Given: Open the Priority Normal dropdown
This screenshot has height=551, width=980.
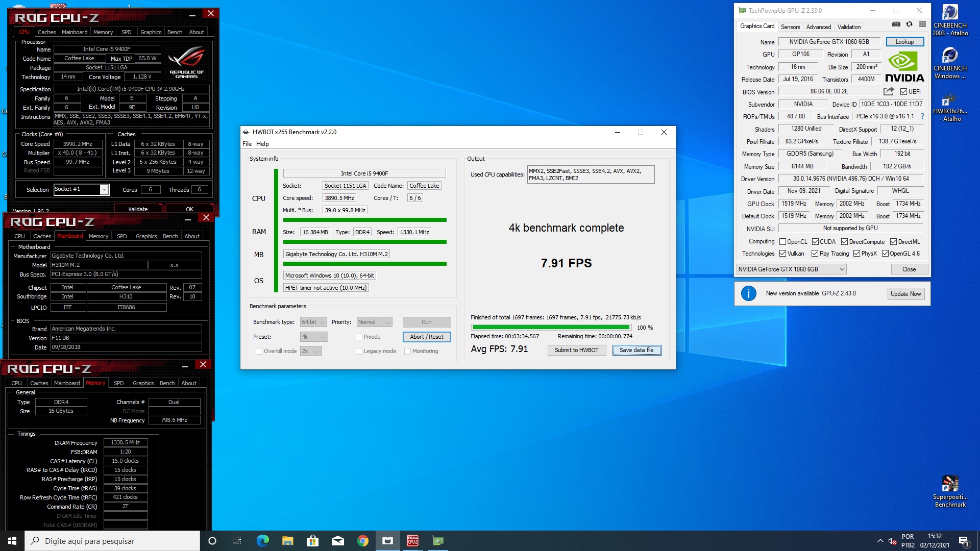Looking at the screenshot, I should pos(374,322).
